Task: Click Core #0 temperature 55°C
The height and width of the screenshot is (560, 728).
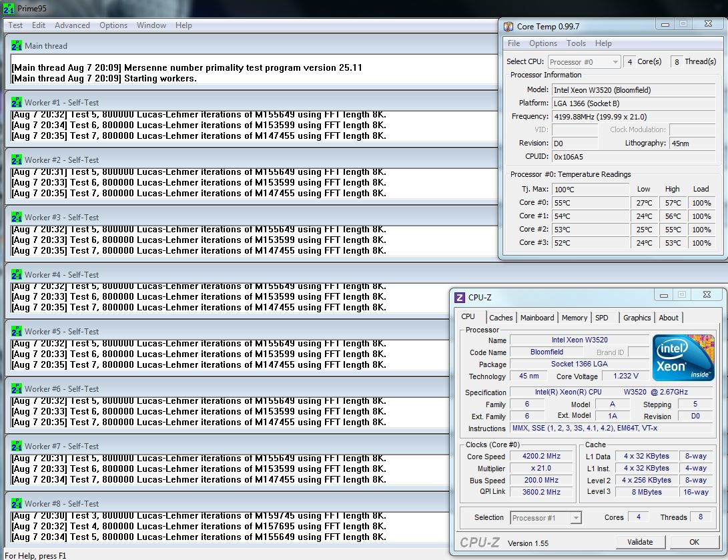Action: (590, 203)
